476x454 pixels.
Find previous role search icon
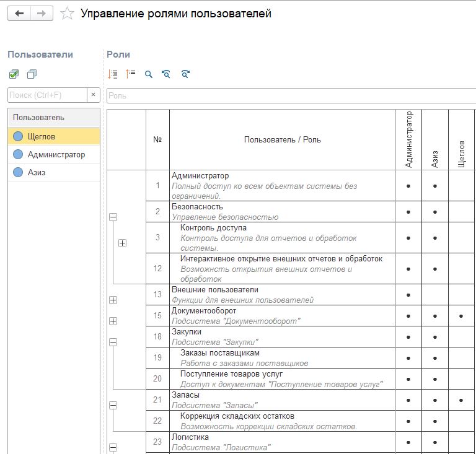click(166, 74)
